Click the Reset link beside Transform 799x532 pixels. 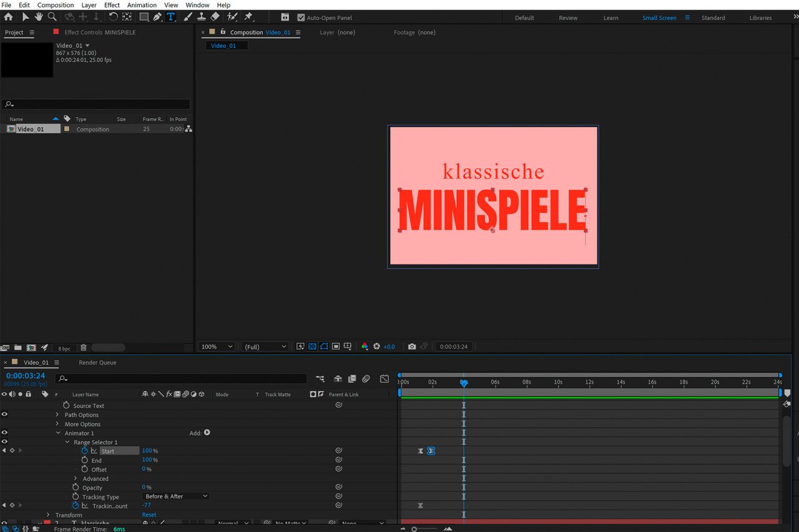tap(149, 515)
